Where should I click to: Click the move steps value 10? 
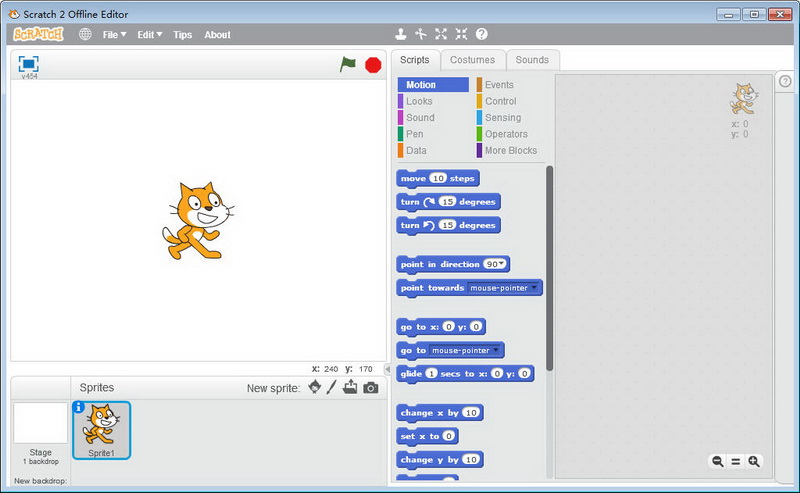click(x=438, y=178)
